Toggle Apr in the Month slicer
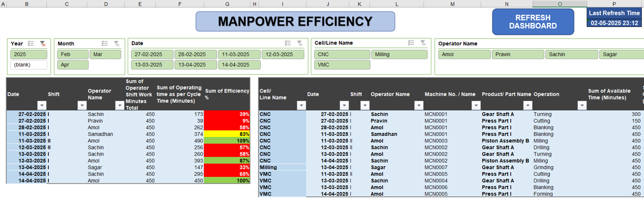This screenshot has width=644, height=212. pyautogui.click(x=73, y=65)
